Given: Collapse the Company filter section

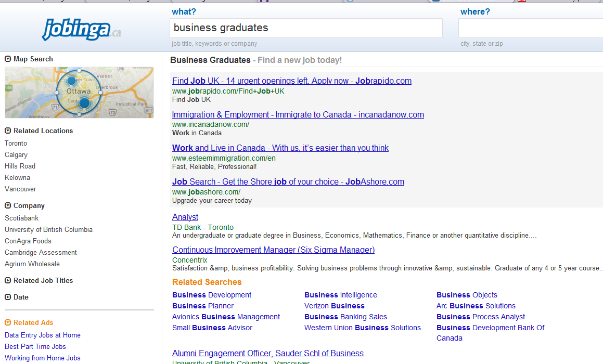Looking at the screenshot, I should 8,206.
